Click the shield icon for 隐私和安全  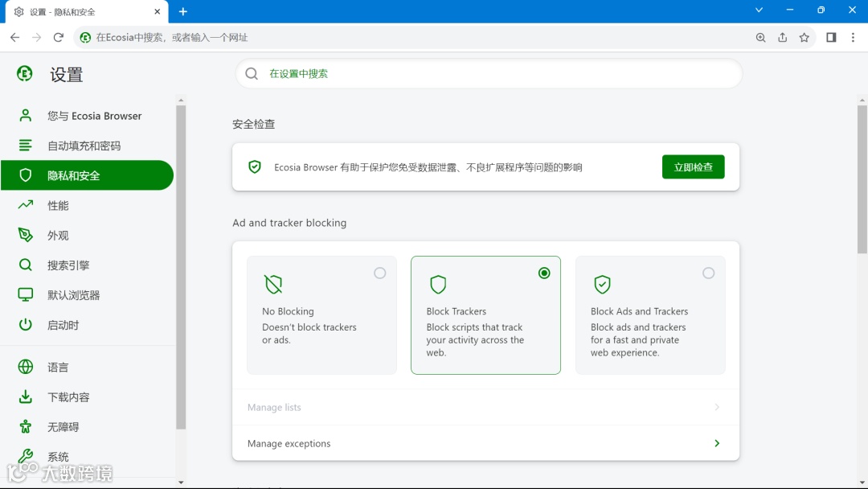click(26, 175)
